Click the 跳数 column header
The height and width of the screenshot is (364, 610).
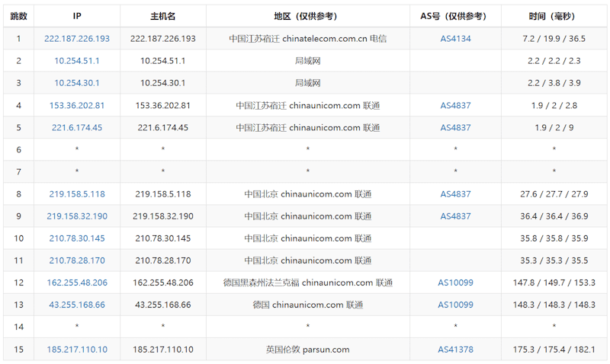pyautogui.click(x=18, y=16)
